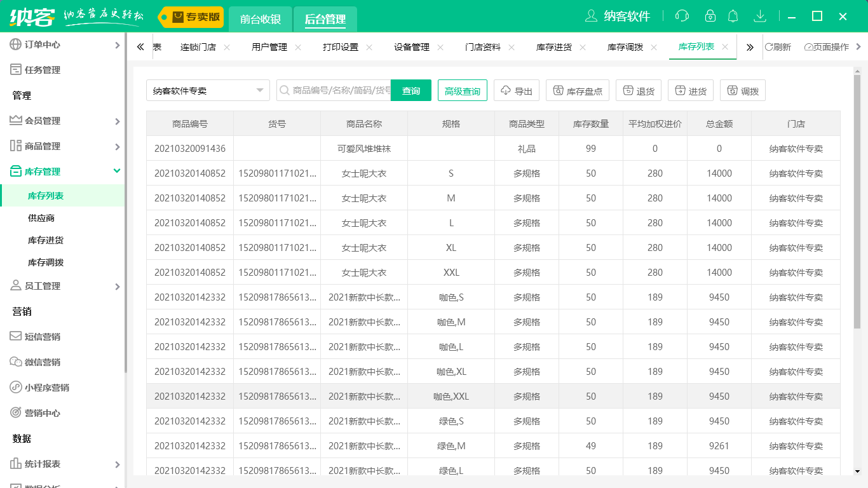
Task: Click the 查询 search button
Action: 410,90
